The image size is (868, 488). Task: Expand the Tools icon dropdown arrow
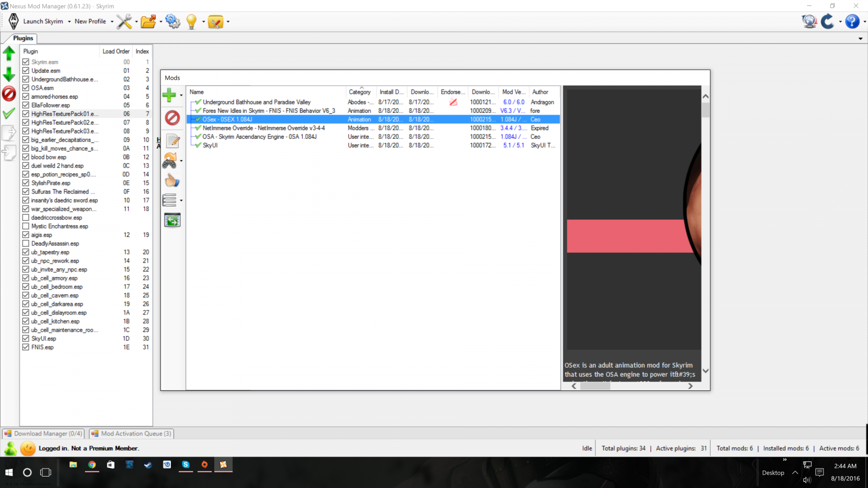pyautogui.click(x=136, y=22)
